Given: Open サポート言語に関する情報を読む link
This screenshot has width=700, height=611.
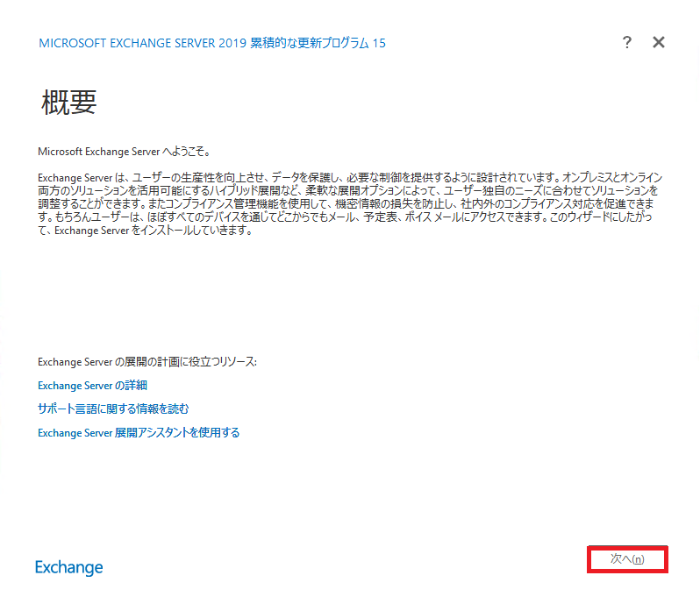Looking at the screenshot, I should 113,409.
